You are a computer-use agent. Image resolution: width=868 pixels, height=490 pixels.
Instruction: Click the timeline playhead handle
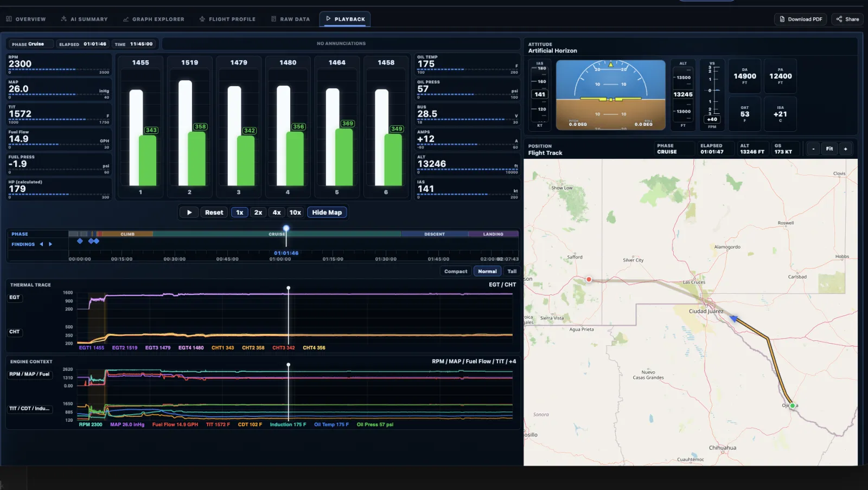click(286, 228)
